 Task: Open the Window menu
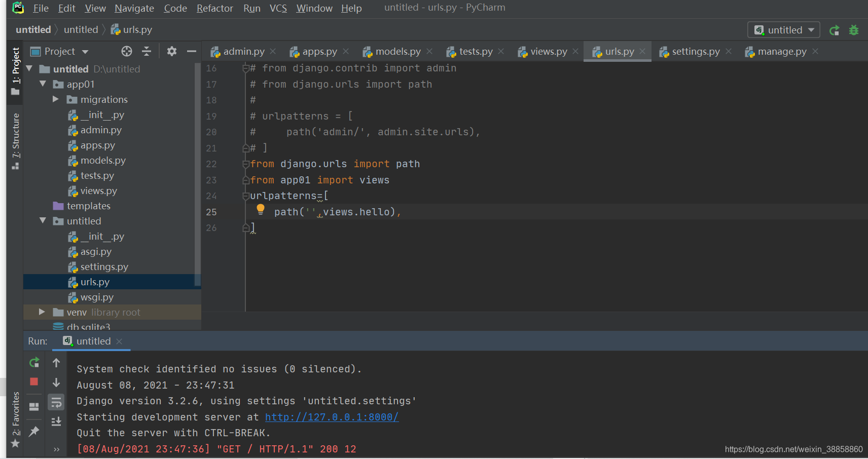(x=314, y=8)
